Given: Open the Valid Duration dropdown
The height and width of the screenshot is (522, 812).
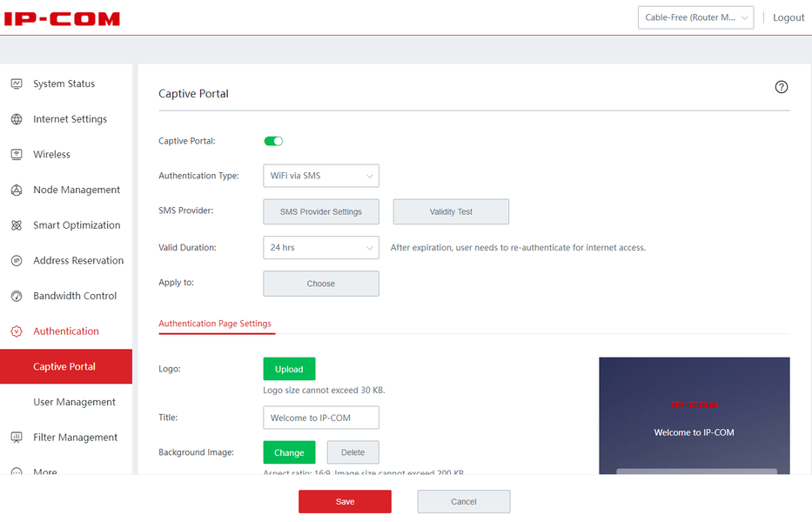Looking at the screenshot, I should click(321, 248).
